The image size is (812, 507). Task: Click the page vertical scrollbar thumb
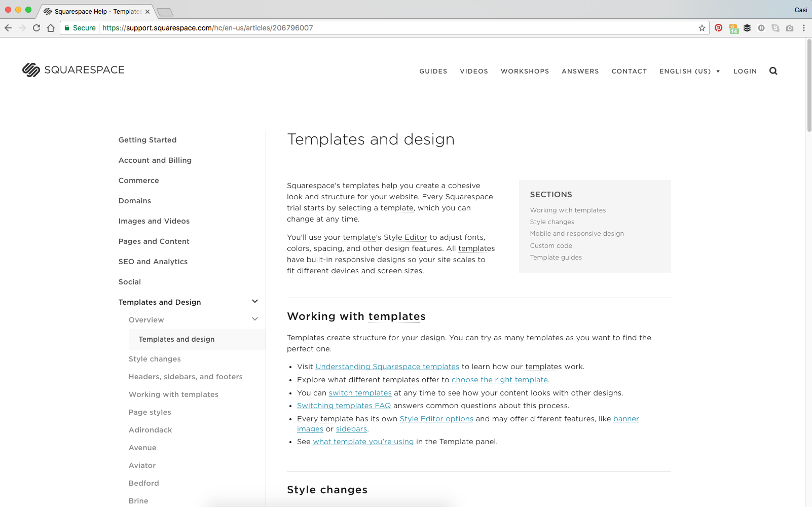click(809, 86)
